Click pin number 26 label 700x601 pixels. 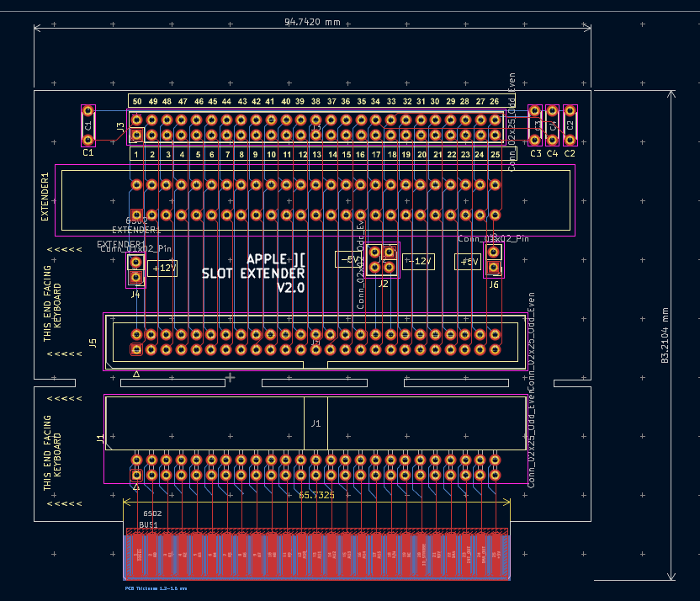[494, 101]
